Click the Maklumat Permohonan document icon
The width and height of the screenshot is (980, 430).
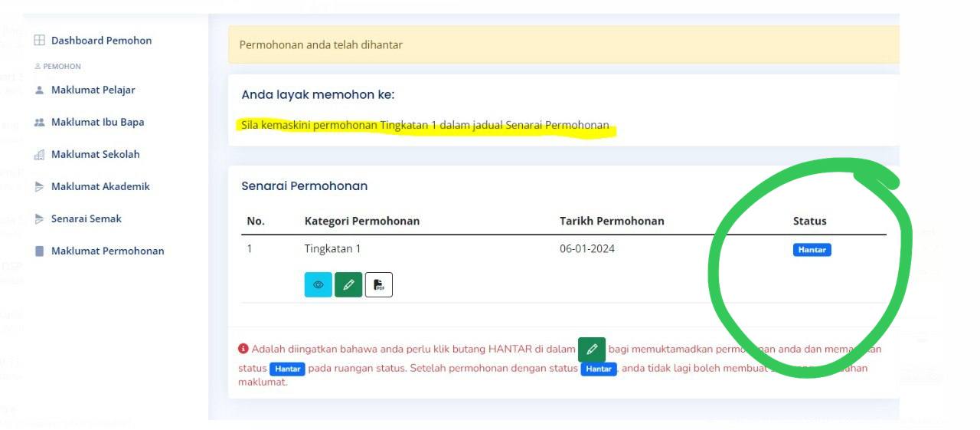pyautogui.click(x=40, y=251)
